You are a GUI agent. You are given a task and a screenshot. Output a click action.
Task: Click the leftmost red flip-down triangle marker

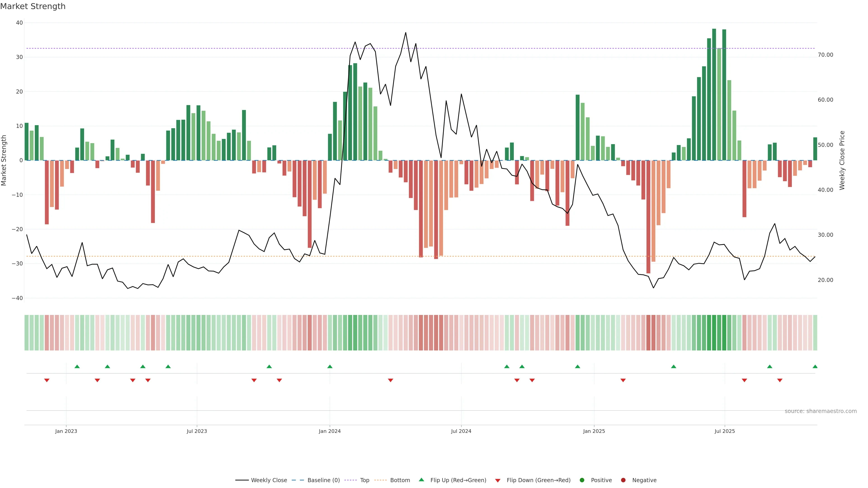tap(47, 380)
